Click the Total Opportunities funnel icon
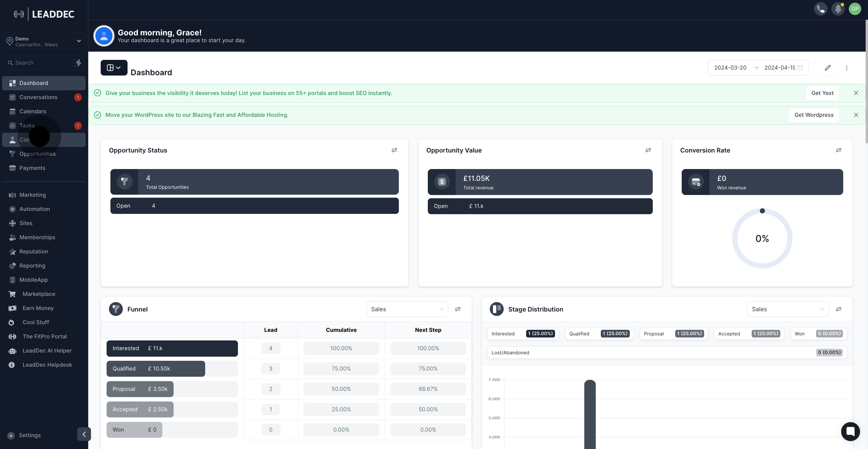The image size is (868, 449). pyautogui.click(x=124, y=182)
